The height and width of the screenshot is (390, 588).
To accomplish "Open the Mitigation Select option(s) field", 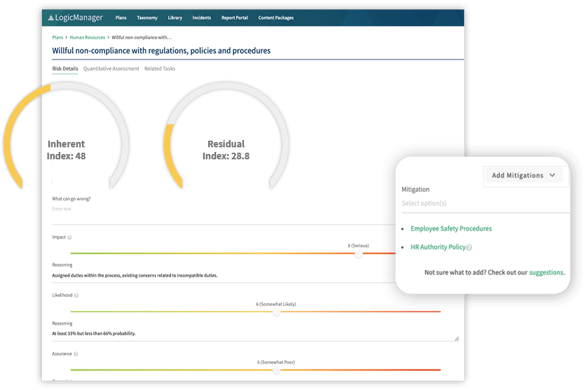I will click(485, 203).
